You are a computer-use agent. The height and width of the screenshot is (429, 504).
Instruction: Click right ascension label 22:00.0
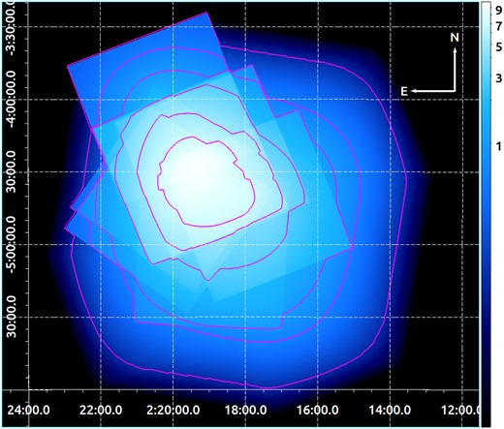(101, 411)
